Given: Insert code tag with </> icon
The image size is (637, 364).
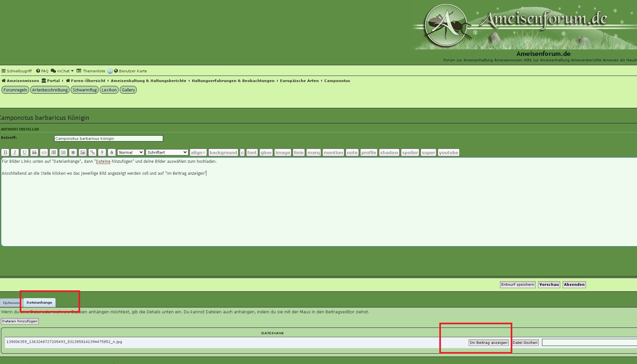Looking at the screenshot, I should pos(44,152).
